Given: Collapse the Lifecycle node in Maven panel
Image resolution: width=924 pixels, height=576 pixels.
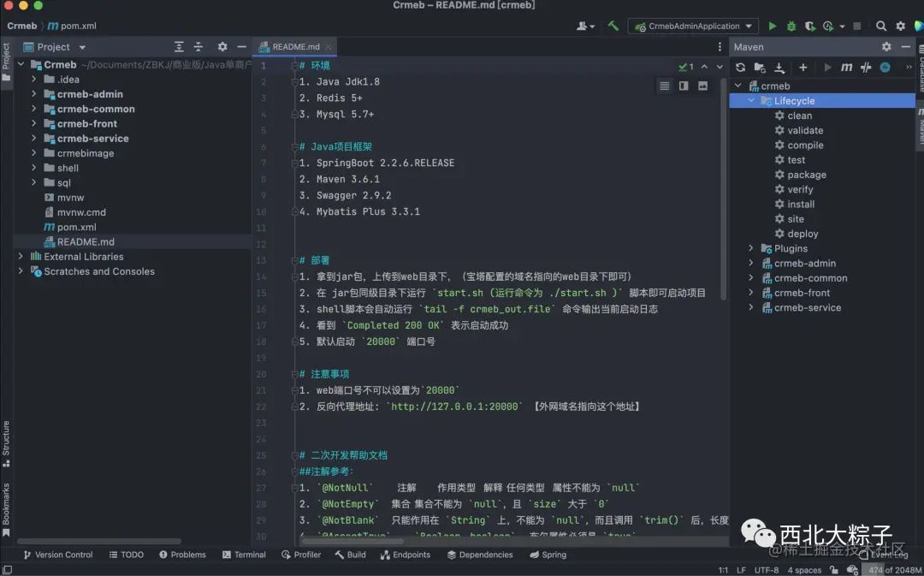Looking at the screenshot, I should pos(751,101).
